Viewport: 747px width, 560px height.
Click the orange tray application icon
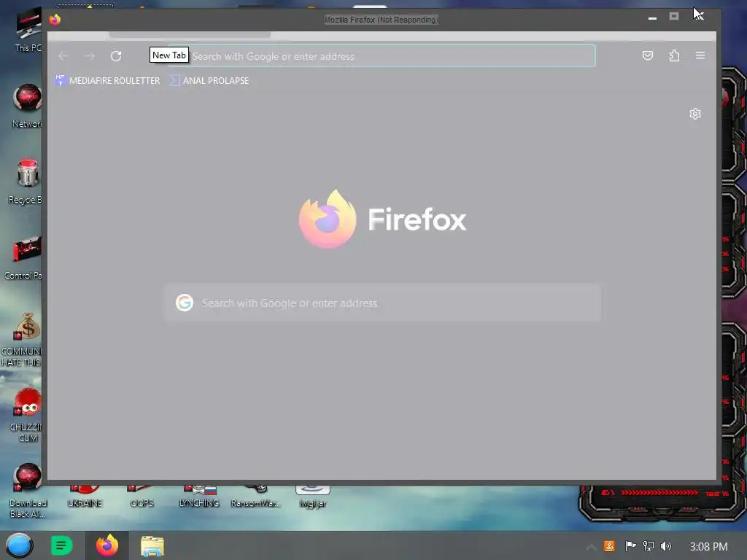609,546
